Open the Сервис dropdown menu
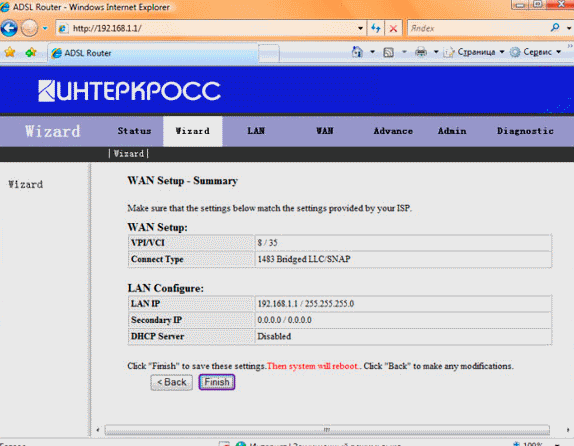Viewport: 574px width, 446px height. click(x=535, y=52)
